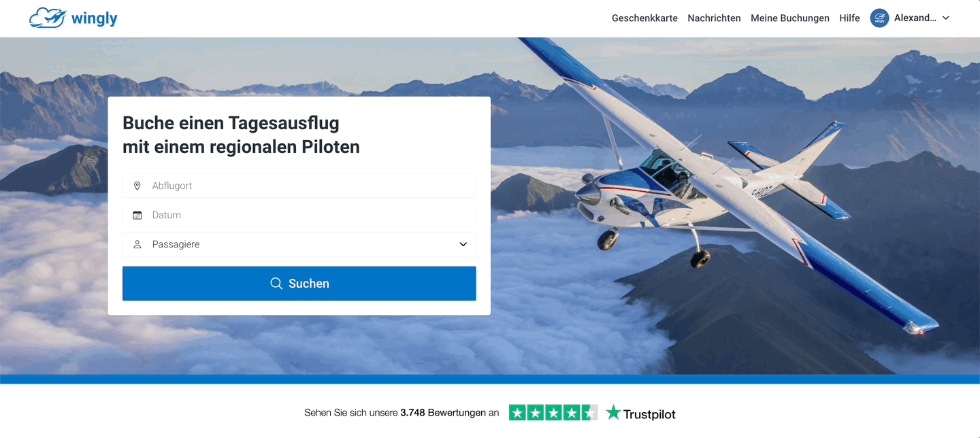The width and height of the screenshot is (980, 438).
Task: Click the green Trustpilot star logo
Action: point(613,412)
